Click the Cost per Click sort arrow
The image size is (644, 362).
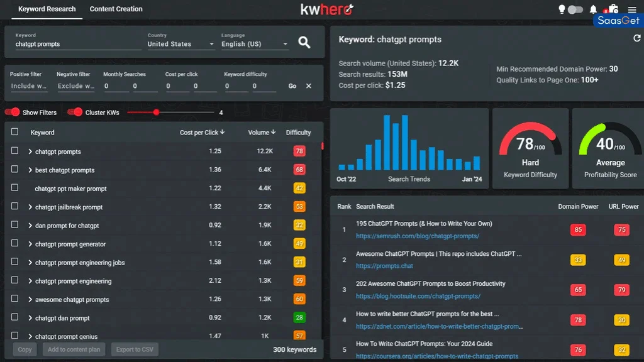222,132
